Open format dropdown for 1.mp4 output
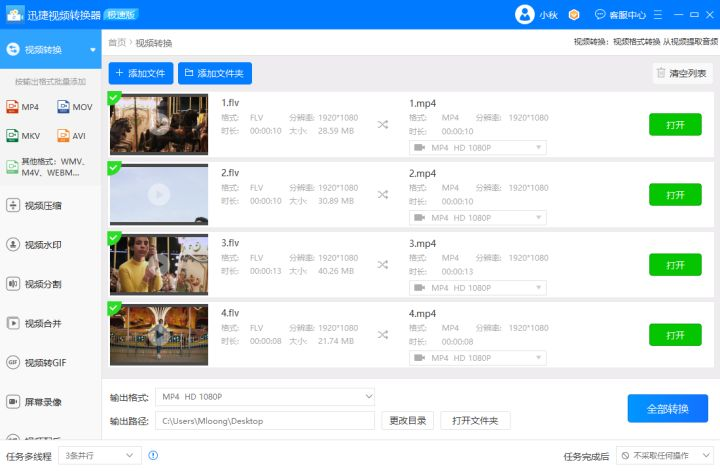This screenshot has height=471, width=720. [478, 147]
